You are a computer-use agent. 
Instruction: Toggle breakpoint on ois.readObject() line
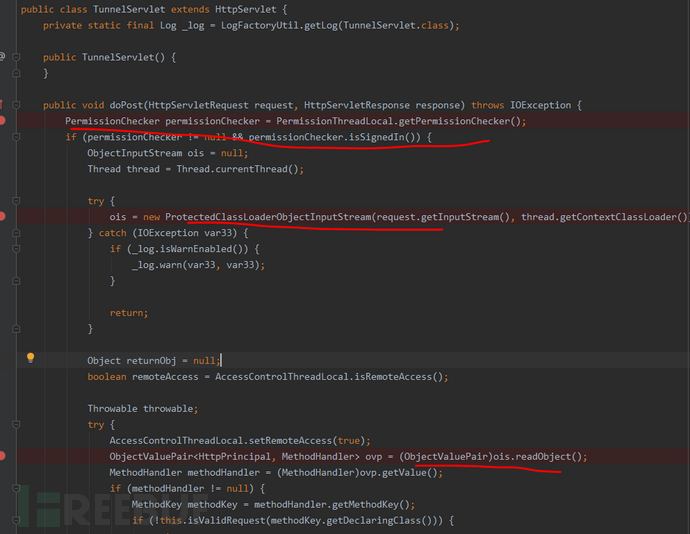point(2,456)
